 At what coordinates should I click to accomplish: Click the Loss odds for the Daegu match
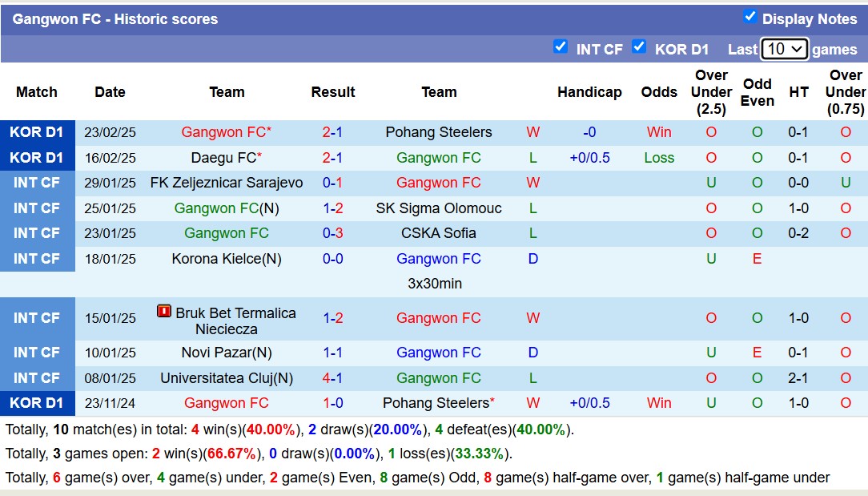pos(659,158)
